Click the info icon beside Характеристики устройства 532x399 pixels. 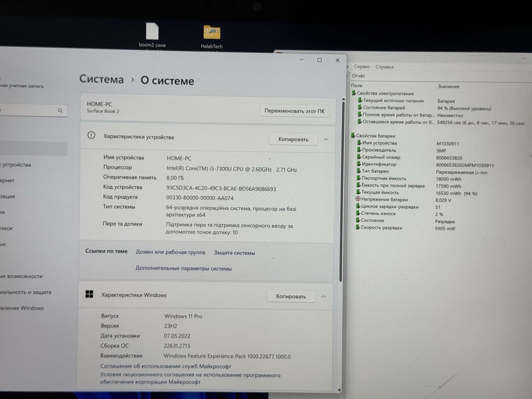(x=92, y=135)
